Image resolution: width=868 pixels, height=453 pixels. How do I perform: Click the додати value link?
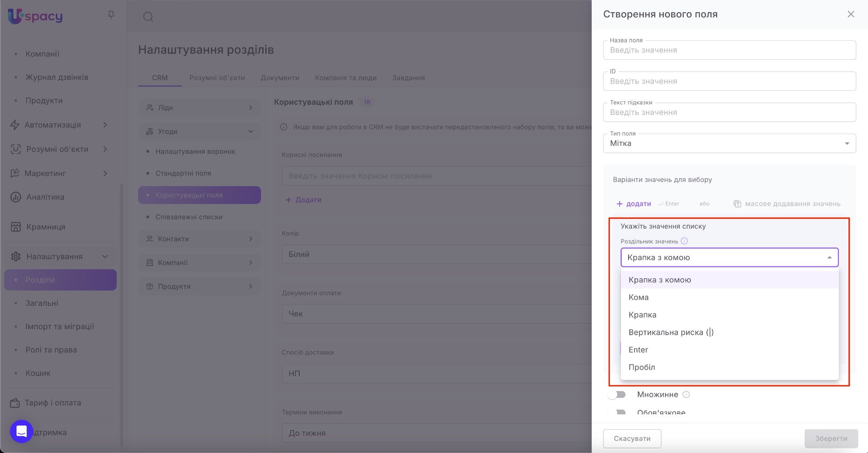pyautogui.click(x=634, y=204)
